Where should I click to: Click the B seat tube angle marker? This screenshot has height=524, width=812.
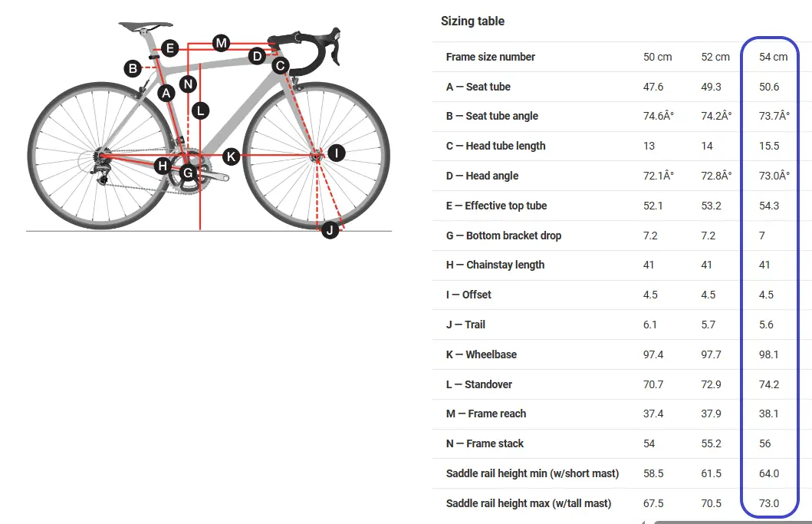coord(133,68)
